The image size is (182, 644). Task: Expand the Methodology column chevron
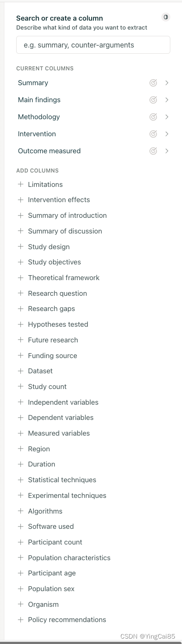(x=167, y=117)
